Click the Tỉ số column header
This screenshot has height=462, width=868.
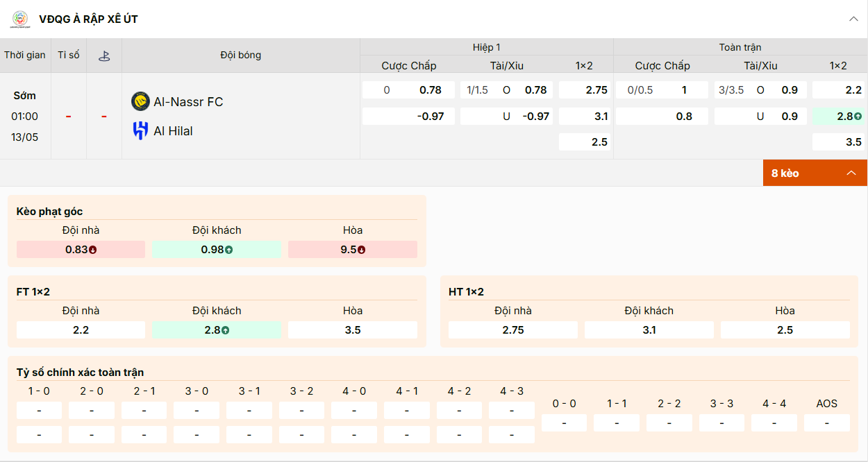click(69, 55)
